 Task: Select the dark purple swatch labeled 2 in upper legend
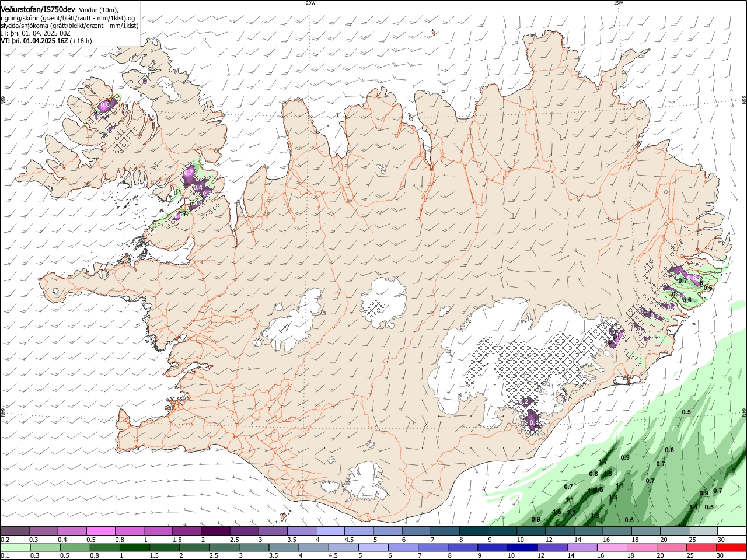[215, 531]
